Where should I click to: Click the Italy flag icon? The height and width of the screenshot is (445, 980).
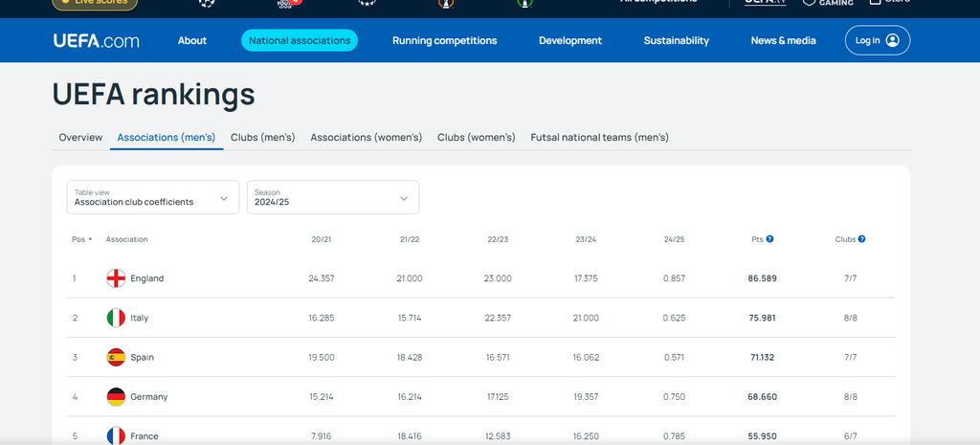tap(116, 318)
